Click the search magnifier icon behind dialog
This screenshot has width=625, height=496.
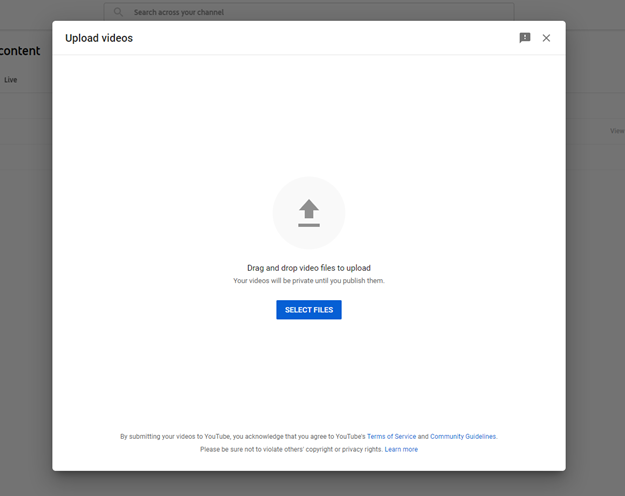coord(118,12)
